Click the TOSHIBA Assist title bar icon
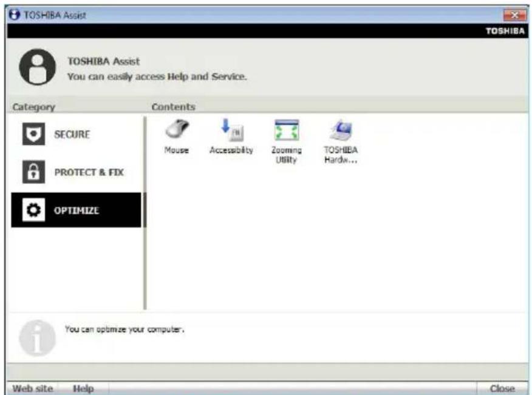This screenshot has width=532, height=395. click(14, 15)
